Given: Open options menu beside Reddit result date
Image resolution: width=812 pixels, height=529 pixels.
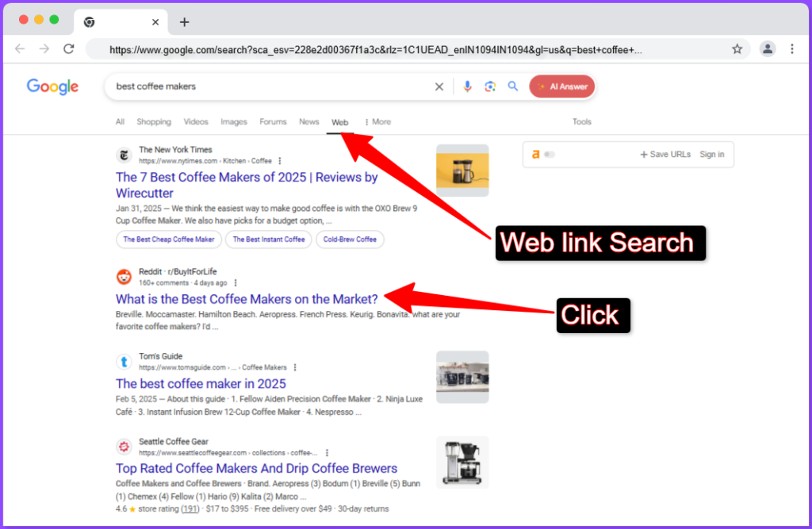Looking at the screenshot, I should 236,283.
